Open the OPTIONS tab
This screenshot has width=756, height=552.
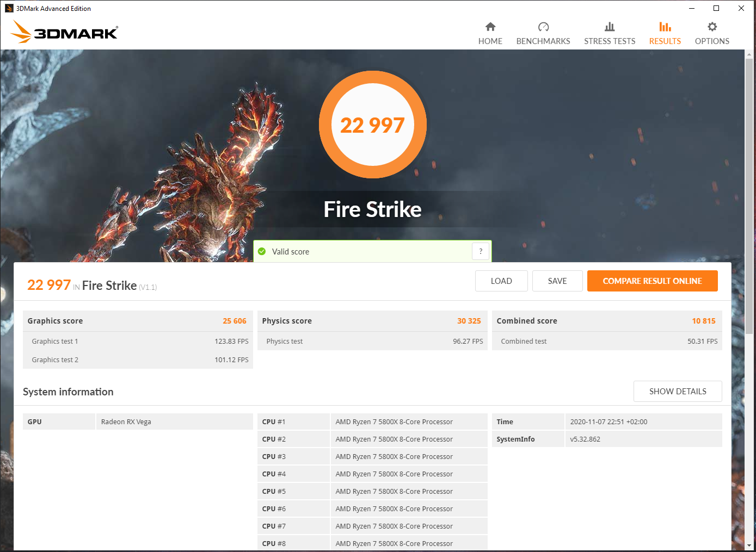pyautogui.click(x=712, y=34)
